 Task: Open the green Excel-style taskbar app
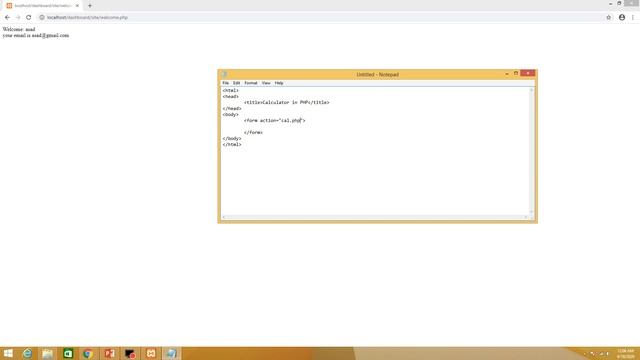(x=68, y=353)
